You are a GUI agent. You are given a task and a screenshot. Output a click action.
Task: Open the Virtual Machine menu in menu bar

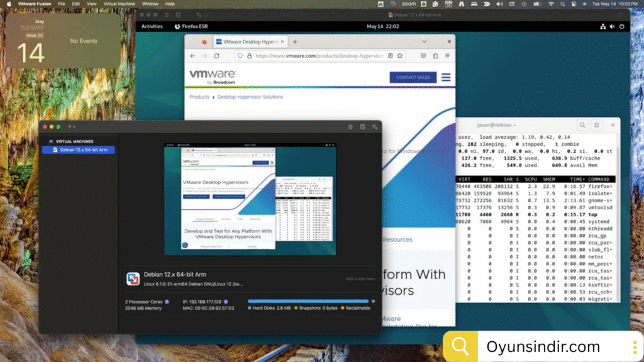pyautogui.click(x=118, y=4)
